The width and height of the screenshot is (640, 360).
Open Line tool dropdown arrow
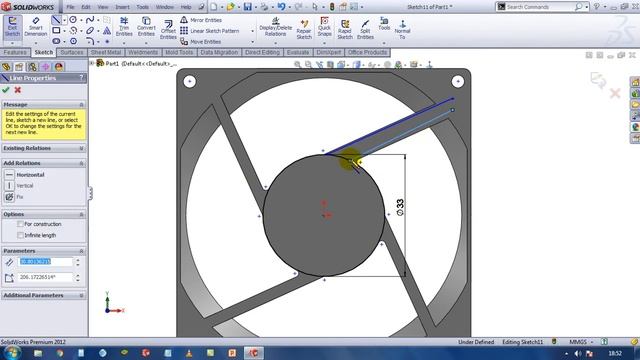[64, 20]
